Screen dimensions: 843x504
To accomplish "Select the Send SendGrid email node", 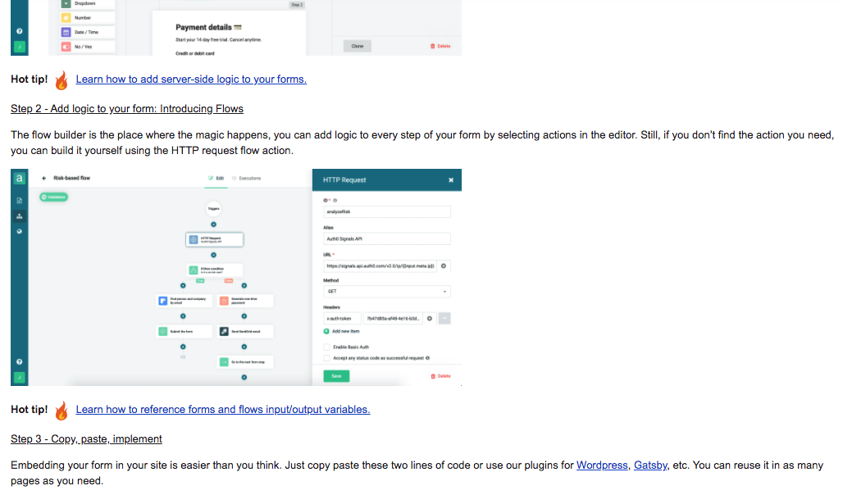I will [x=245, y=332].
